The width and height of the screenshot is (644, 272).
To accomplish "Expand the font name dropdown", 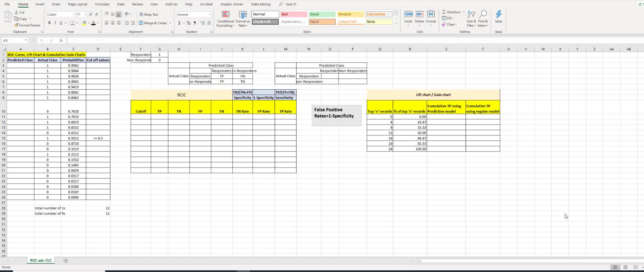I will [x=74, y=14].
